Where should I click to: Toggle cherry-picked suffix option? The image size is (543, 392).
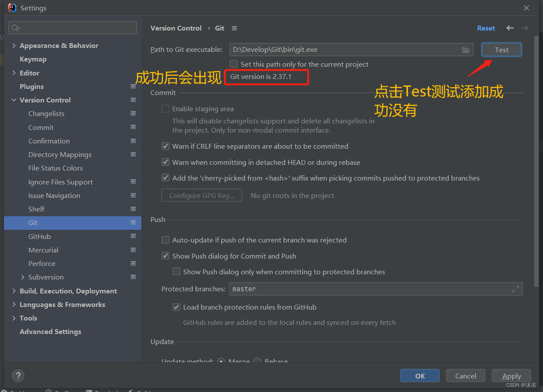tap(165, 178)
